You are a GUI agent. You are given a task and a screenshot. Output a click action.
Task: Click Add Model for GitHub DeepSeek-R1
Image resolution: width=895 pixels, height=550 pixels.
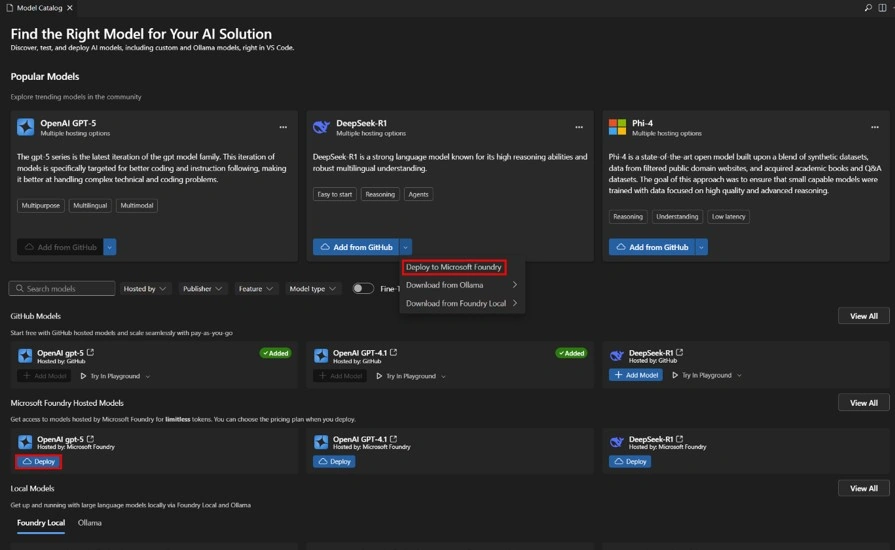[x=636, y=375]
